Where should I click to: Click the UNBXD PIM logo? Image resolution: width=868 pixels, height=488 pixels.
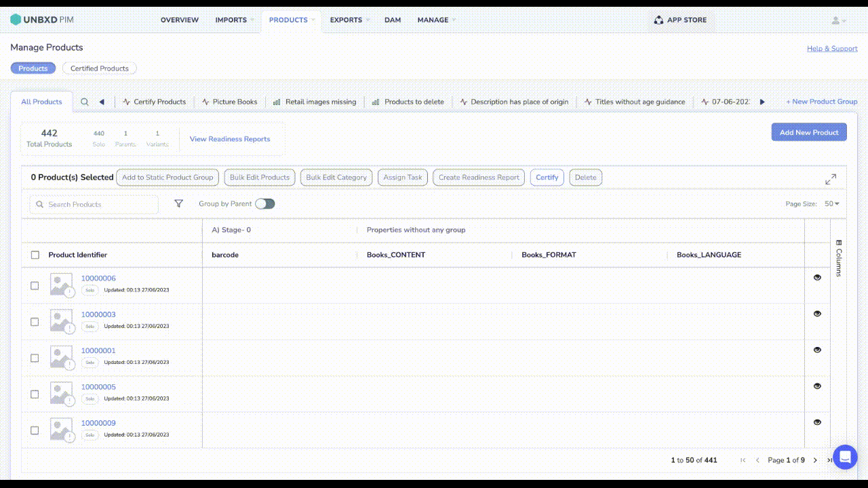point(42,20)
